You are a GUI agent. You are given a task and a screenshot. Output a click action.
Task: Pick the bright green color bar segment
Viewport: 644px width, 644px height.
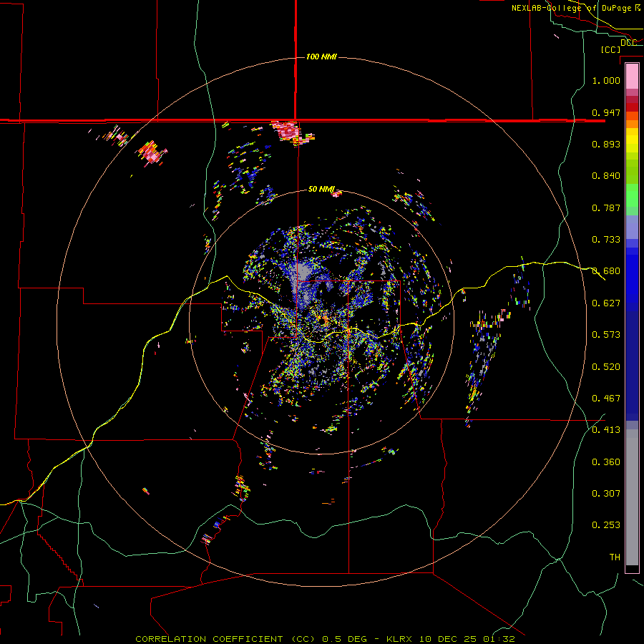632,195
